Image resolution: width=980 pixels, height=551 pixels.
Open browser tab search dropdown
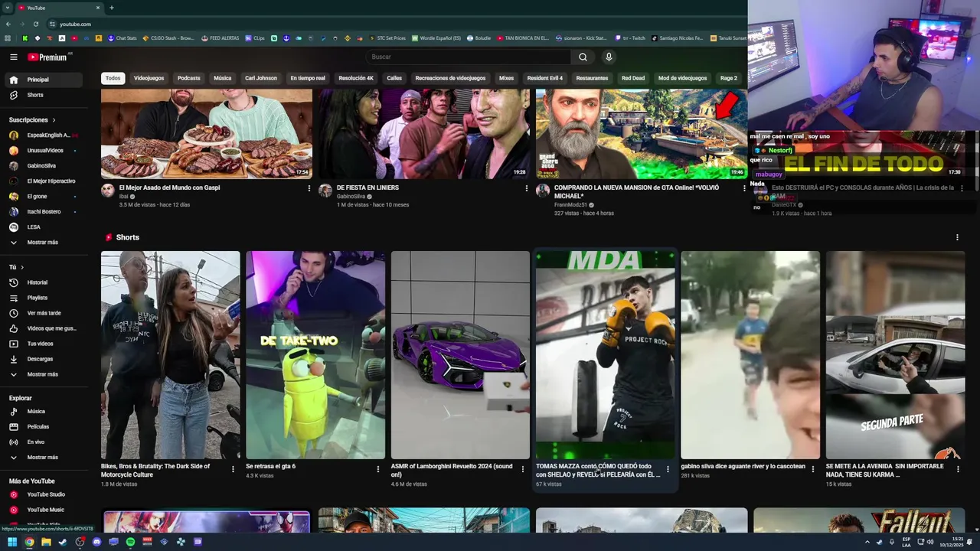[8, 8]
